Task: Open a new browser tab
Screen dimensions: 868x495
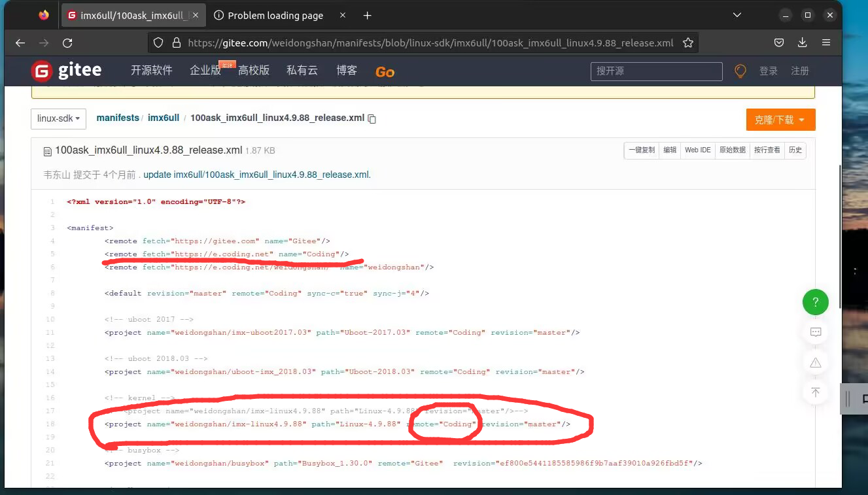Action: (x=368, y=15)
